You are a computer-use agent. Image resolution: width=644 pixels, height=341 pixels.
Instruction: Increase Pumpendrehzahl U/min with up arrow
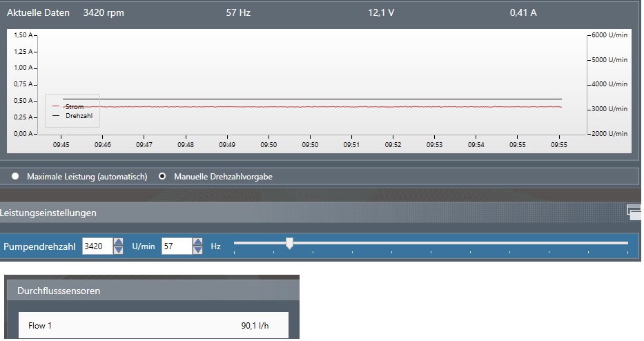(118, 242)
